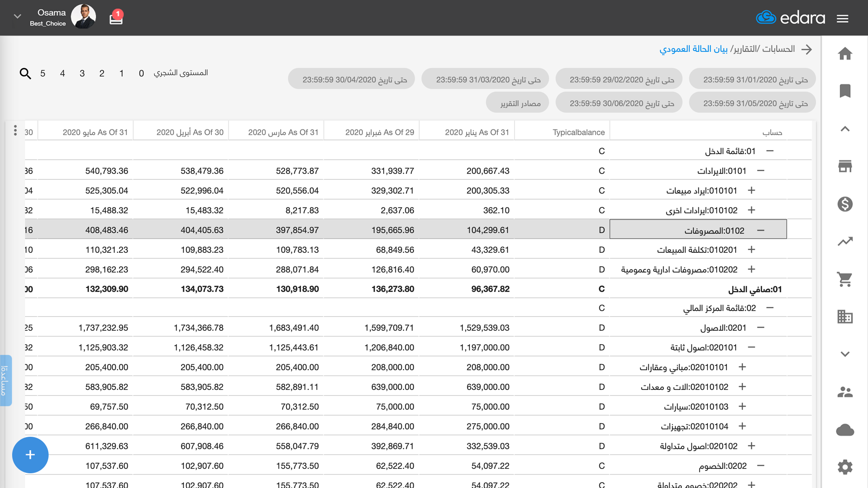Open the hamburger menu next to edara
The image size is (868, 488).
click(842, 18)
